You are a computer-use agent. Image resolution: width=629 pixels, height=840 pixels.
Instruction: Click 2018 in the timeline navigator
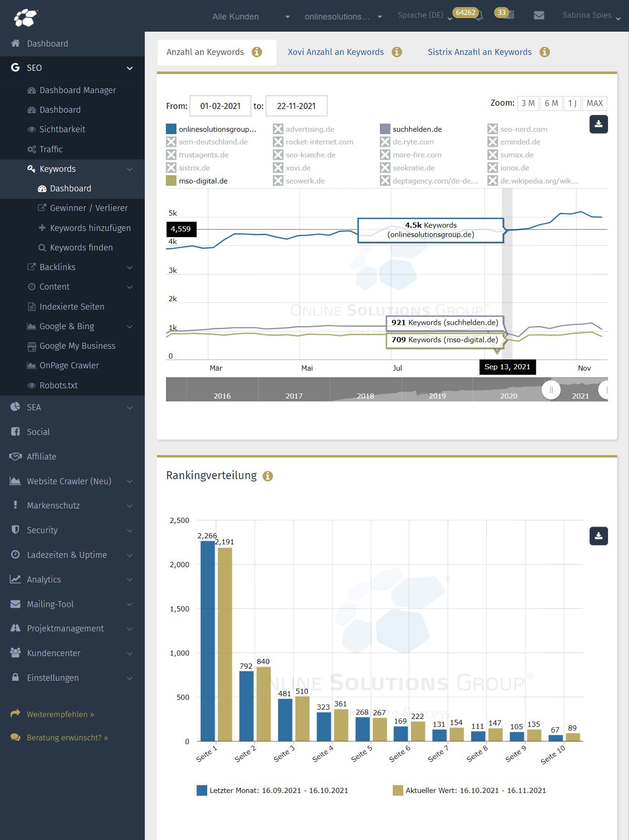coord(365,396)
